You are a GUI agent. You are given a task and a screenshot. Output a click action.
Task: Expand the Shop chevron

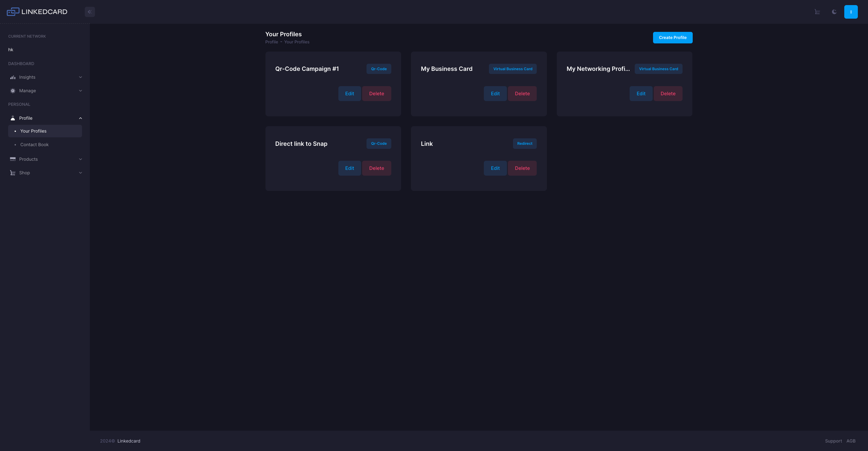click(x=80, y=173)
